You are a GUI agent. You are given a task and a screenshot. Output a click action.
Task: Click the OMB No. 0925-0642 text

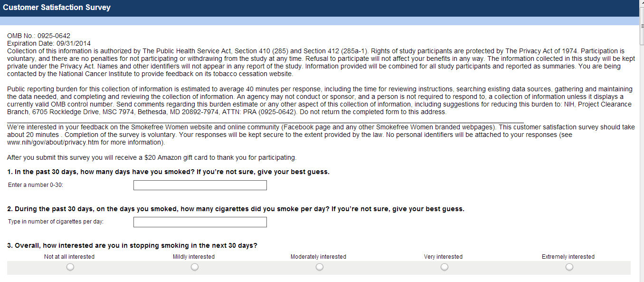point(39,36)
